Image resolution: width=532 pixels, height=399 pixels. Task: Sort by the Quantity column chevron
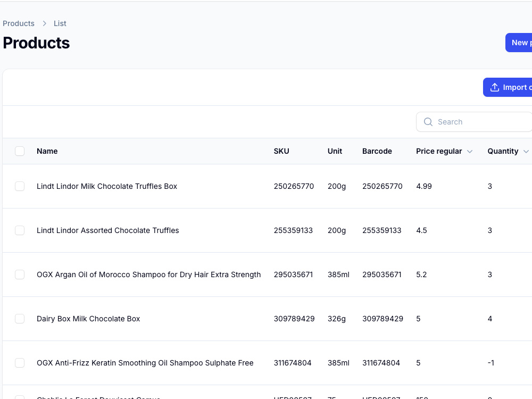(x=526, y=151)
